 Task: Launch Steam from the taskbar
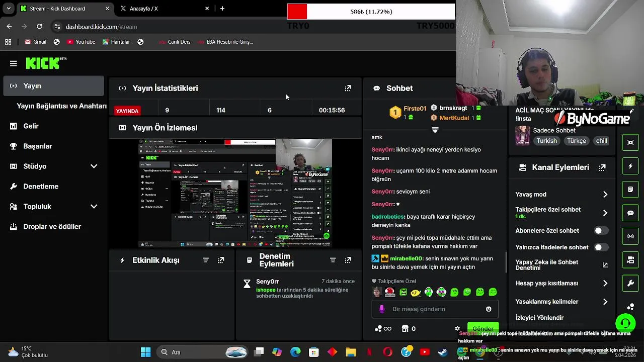pos(443,352)
